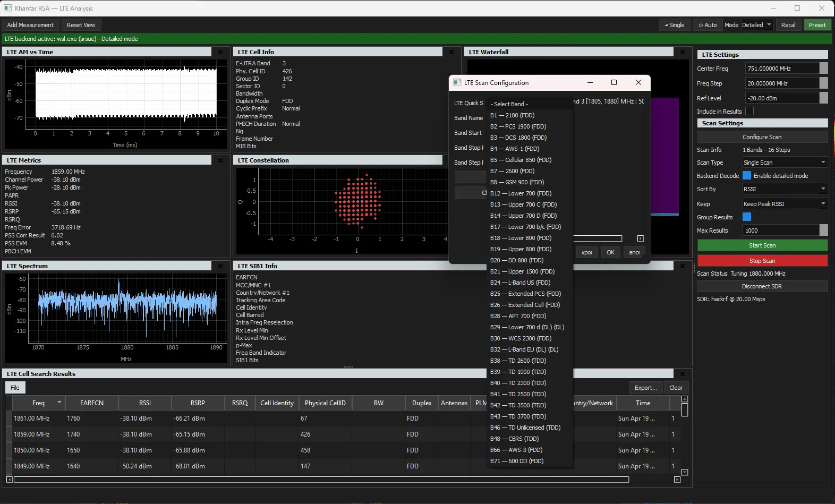Close the LTE SIB1 Info panel

[x=683, y=266]
